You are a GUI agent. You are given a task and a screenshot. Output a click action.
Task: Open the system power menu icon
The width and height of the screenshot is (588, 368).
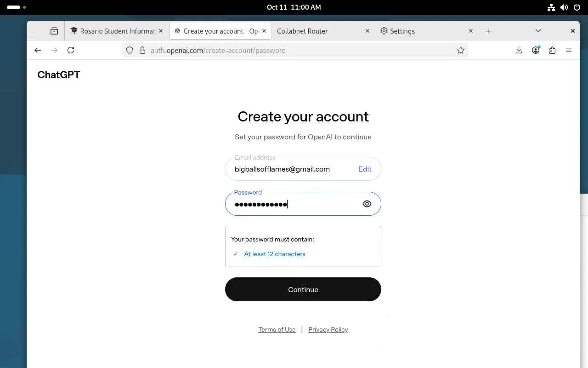[x=577, y=7]
